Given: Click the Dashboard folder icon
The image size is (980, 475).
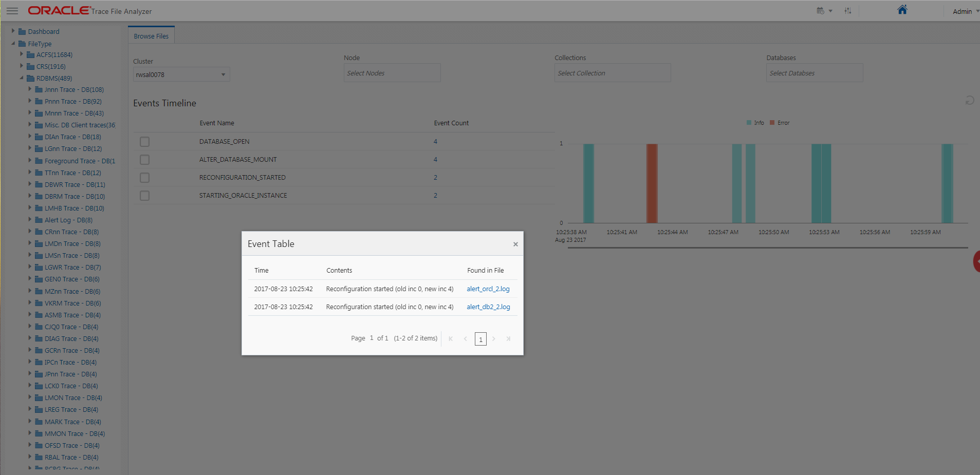Looking at the screenshot, I should [22, 31].
